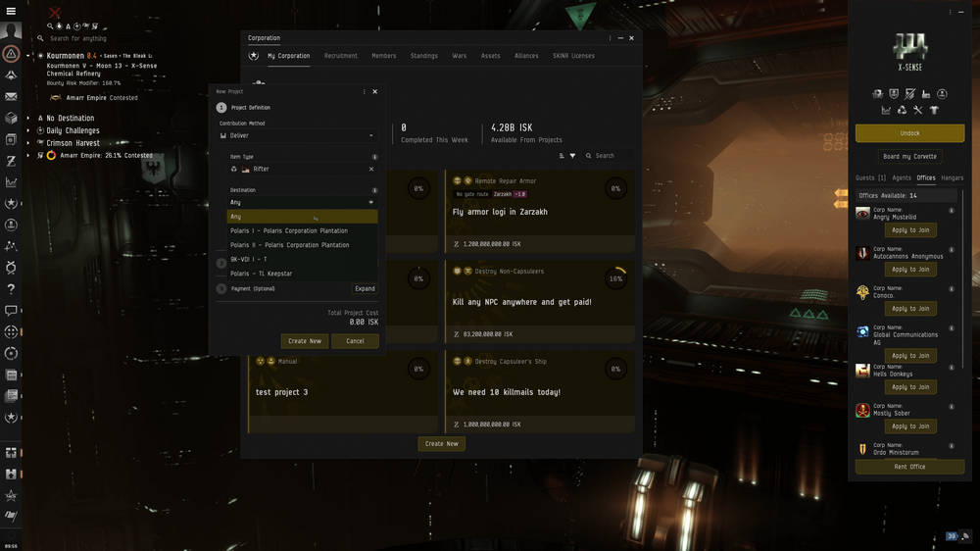Expand the Payment (Optional) section
The width and height of the screenshot is (980, 551).
click(365, 288)
